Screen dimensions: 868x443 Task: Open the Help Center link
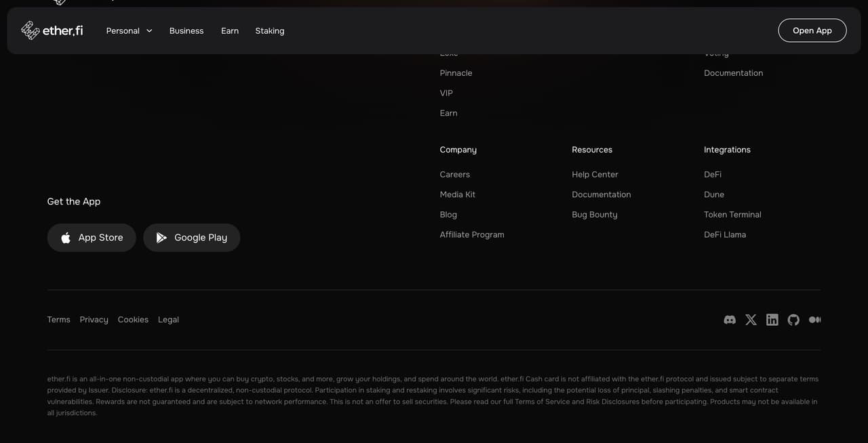point(595,174)
